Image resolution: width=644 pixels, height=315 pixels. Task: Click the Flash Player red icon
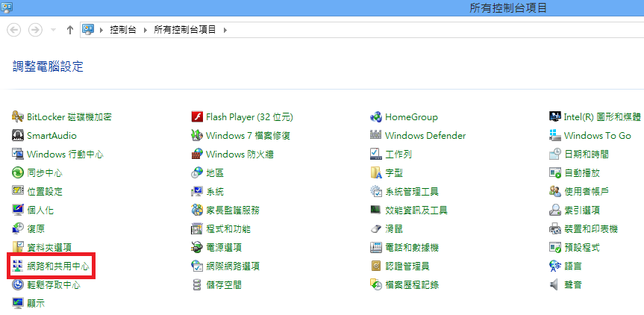pos(197,117)
